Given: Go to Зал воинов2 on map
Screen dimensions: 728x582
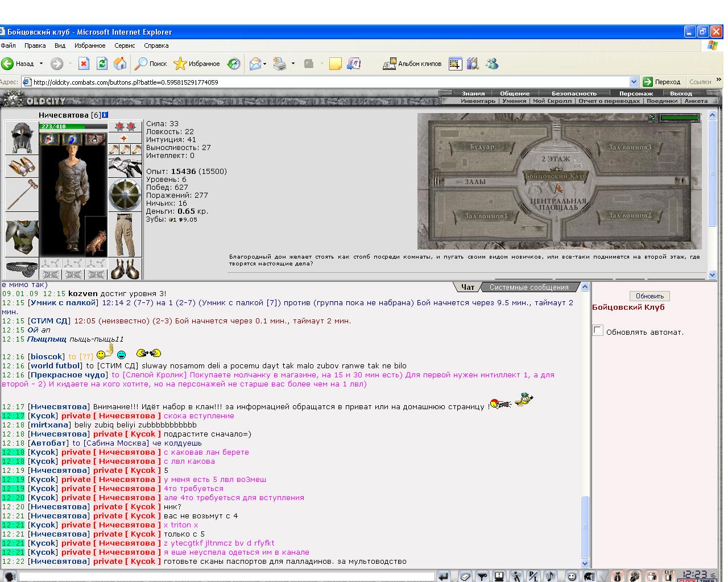Looking at the screenshot, I should pos(630,215).
